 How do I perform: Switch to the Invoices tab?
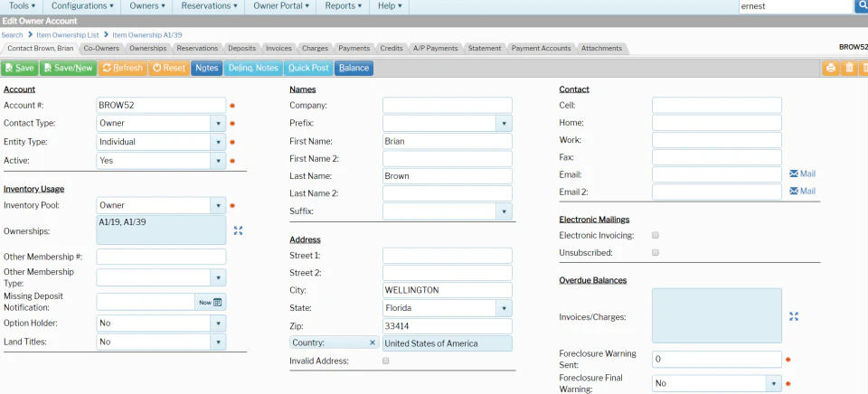click(279, 48)
